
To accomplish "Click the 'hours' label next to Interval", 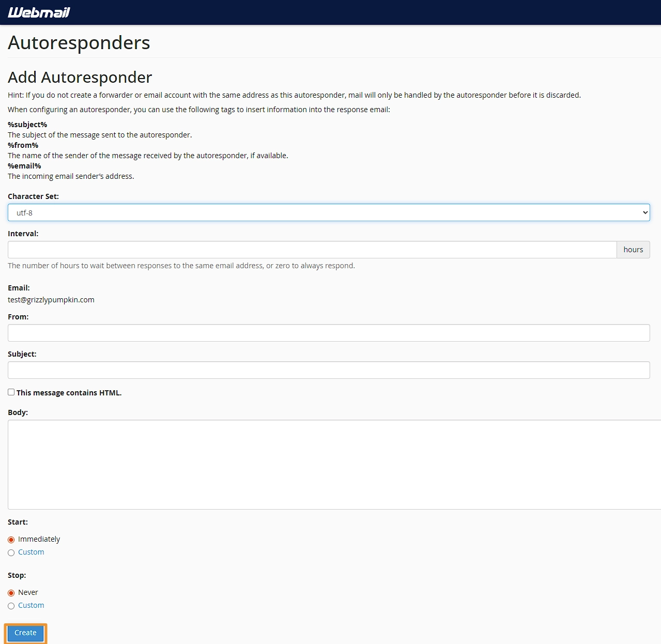I will [633, 250].
